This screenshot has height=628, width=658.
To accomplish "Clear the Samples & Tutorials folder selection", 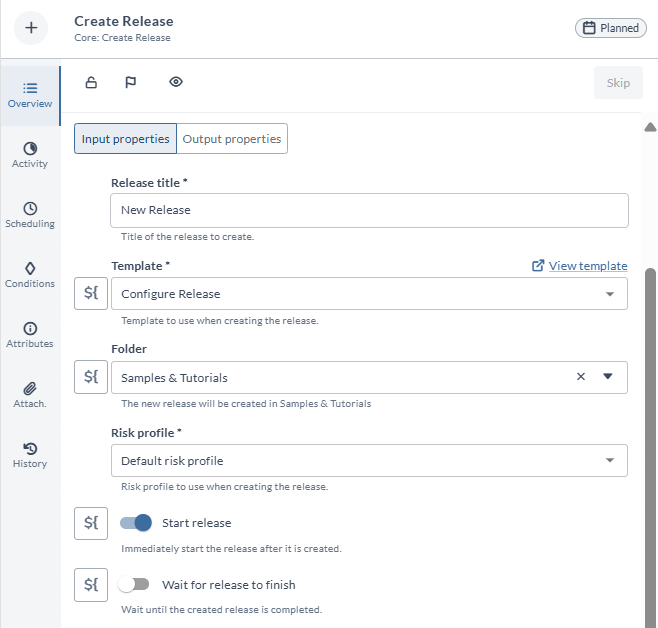I will (580, 377).
